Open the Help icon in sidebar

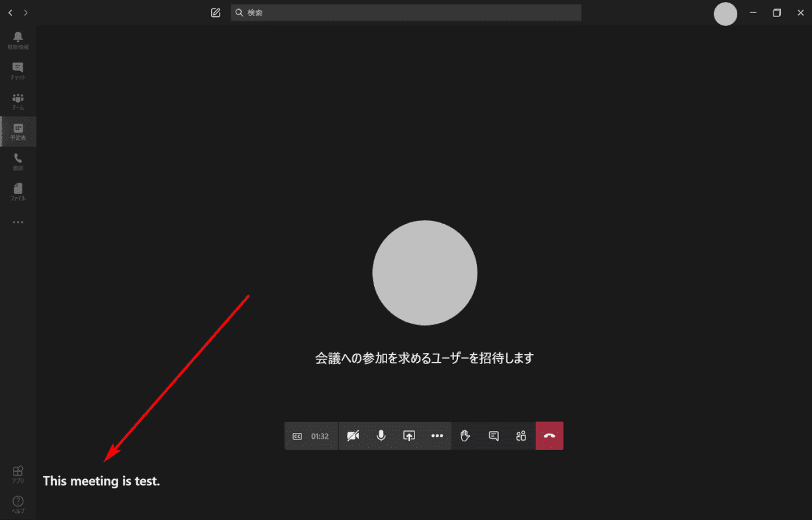18,504
